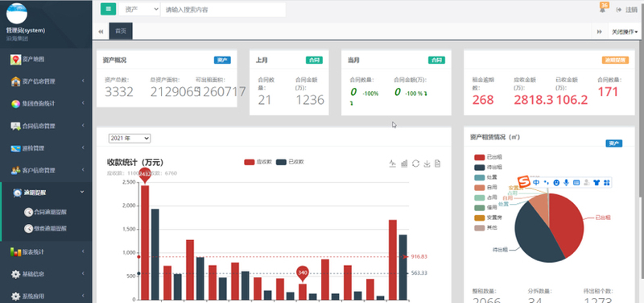Open the 2021 年 year dropdown
The height and width of the screenshot is (303, 644).
click(x=130, y=139)
